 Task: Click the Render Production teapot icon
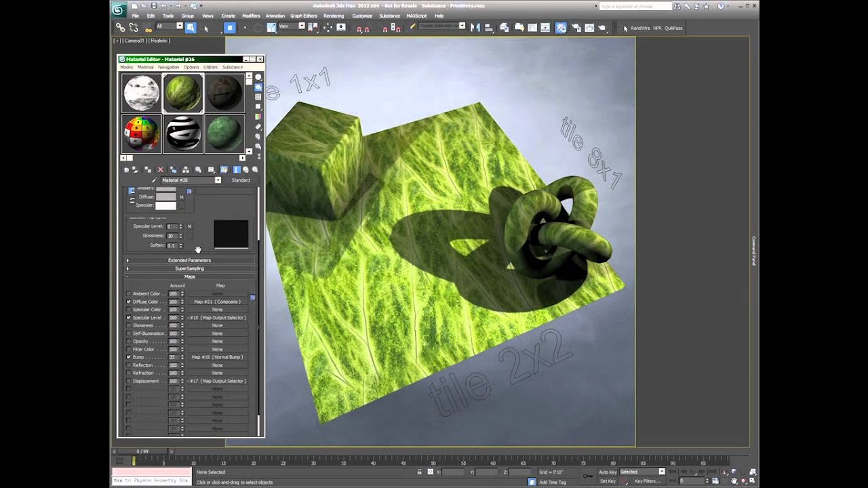(x=601, y=28)
